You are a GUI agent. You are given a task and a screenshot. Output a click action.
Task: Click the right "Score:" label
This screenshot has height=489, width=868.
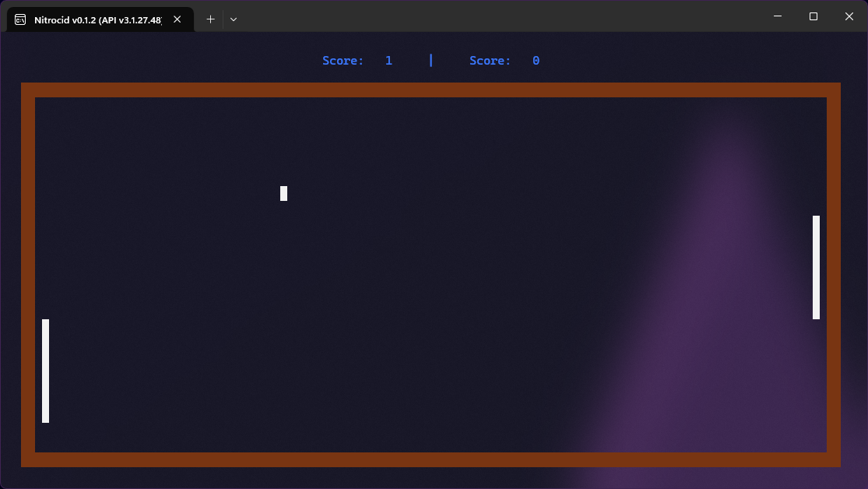pyautogui.click(x=490, y=61)
